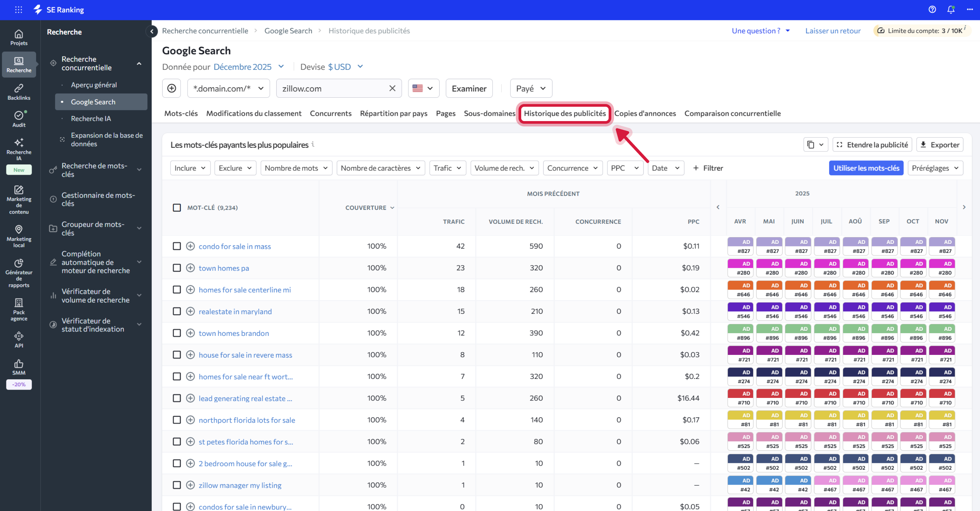
Task: Click the plus circle beside the domain selector
Action: point(172,88)
